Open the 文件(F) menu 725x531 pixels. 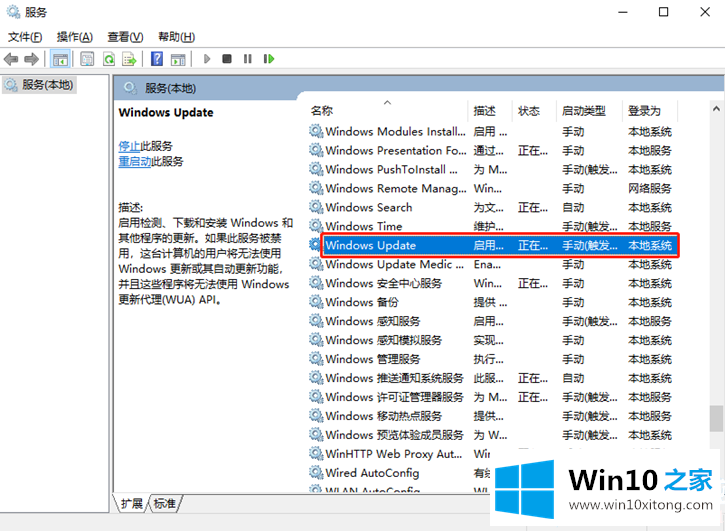tap(25, 37)
